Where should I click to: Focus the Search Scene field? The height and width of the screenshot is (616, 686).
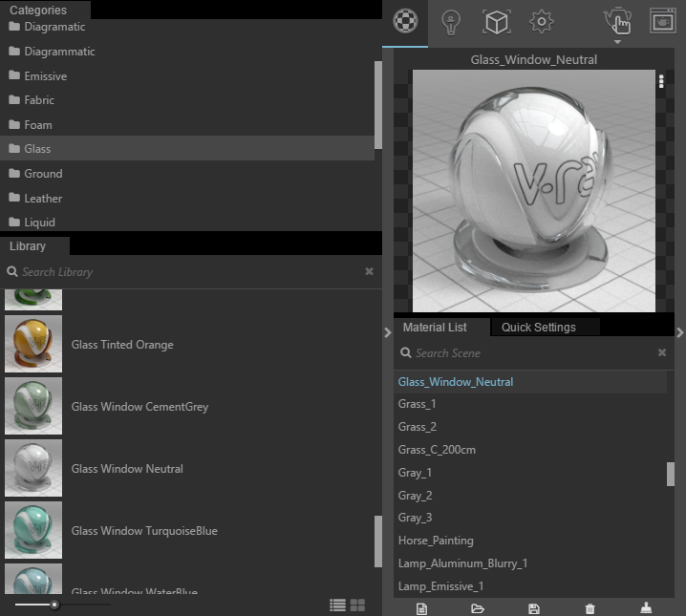click(527, 353)
